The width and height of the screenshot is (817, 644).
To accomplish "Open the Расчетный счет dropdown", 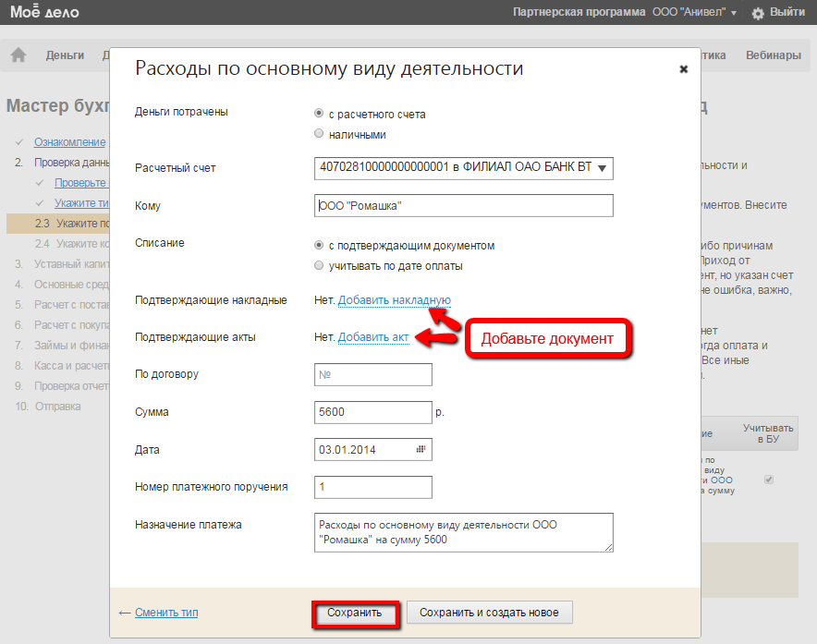I will [464, 168].
